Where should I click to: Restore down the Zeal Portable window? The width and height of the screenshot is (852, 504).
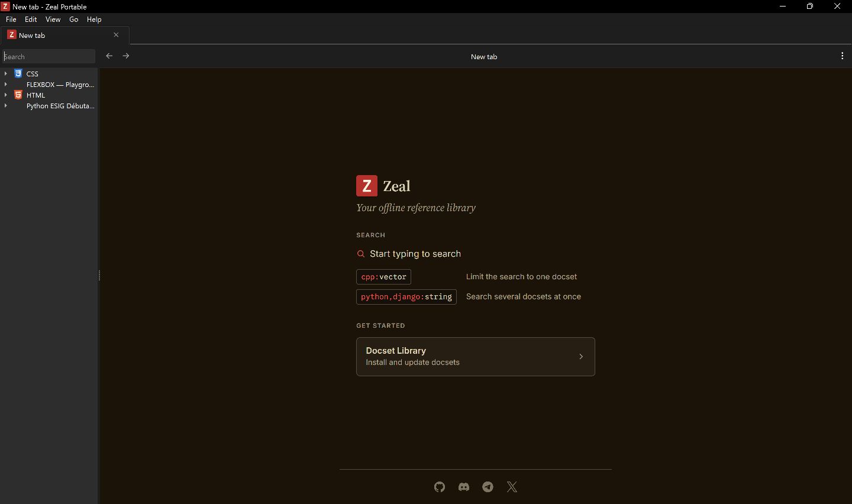[x=810, y=7]
